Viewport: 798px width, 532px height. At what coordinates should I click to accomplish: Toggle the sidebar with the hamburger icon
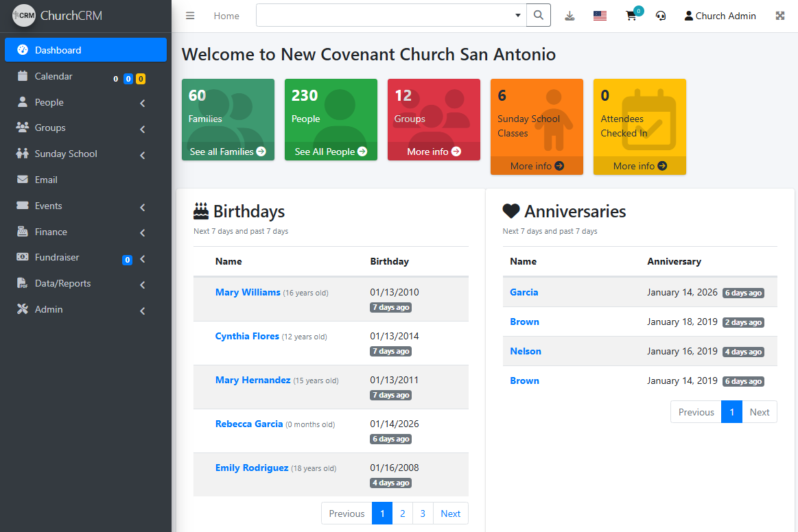[190, 15]
